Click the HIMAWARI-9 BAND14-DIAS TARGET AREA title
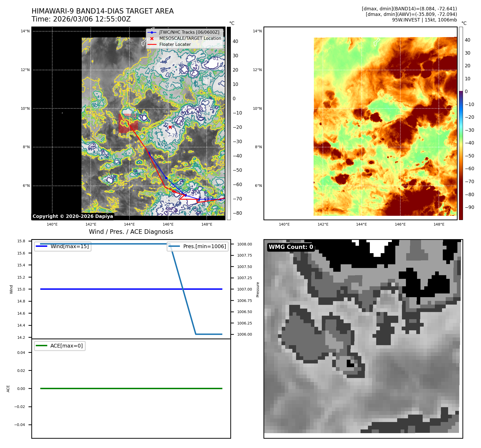 (x=102, y=11)
